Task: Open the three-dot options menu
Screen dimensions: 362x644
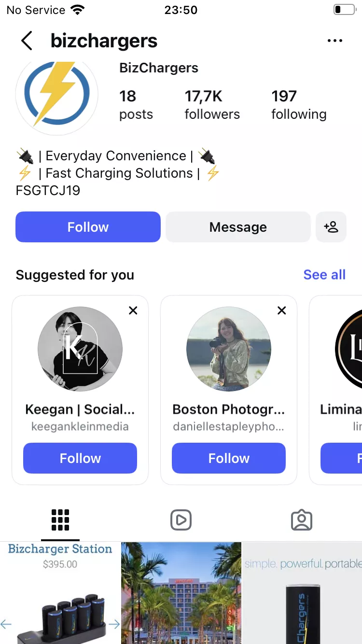Action: pyautogui.click(x=334, y=41)
